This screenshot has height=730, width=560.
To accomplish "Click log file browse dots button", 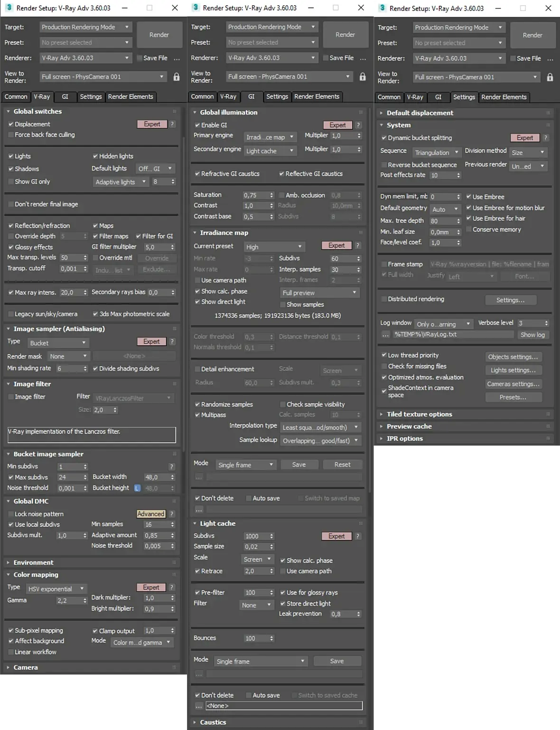I will coord(385,335).
